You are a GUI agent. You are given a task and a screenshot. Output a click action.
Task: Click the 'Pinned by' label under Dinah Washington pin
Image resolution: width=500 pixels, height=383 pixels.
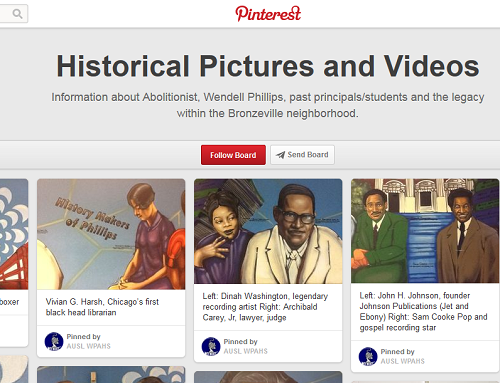tap(240, 342)
